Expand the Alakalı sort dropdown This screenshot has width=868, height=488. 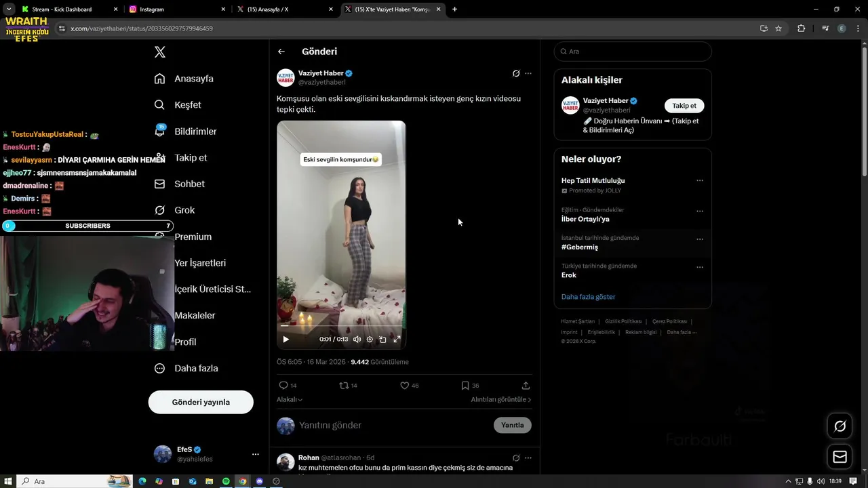click(290, 400)
